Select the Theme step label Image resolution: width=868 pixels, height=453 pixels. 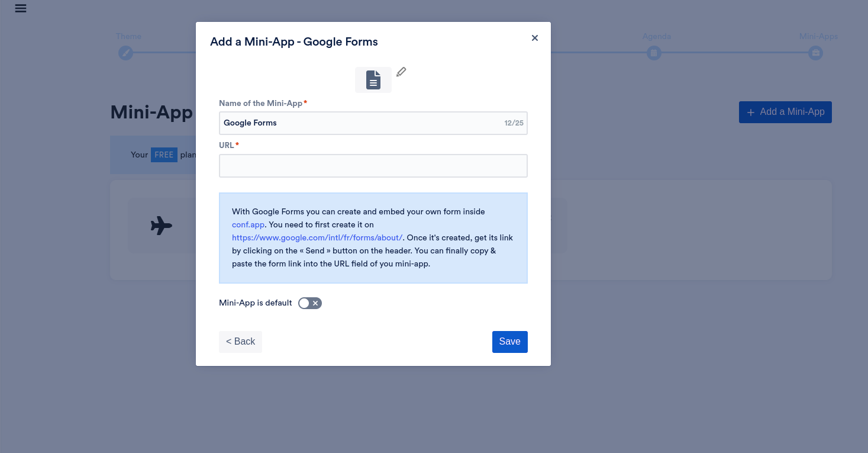click(128, 37)
